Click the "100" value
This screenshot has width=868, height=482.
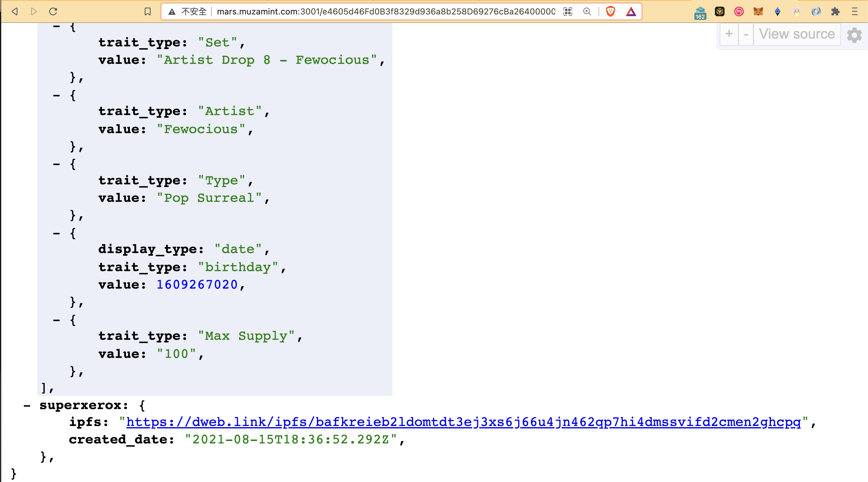[x=176, y=354]
